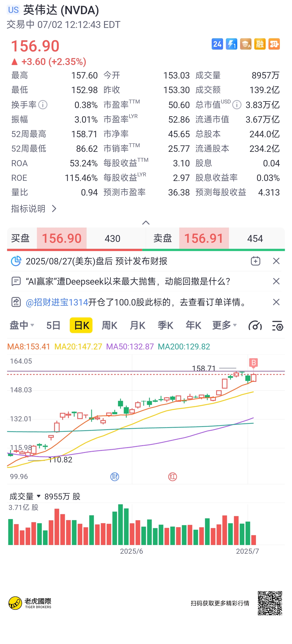Tap the blue 24-hour trading badge
The width and height of the screenshot is (292, 644).
pyautogui.click(x=217, y=44)
